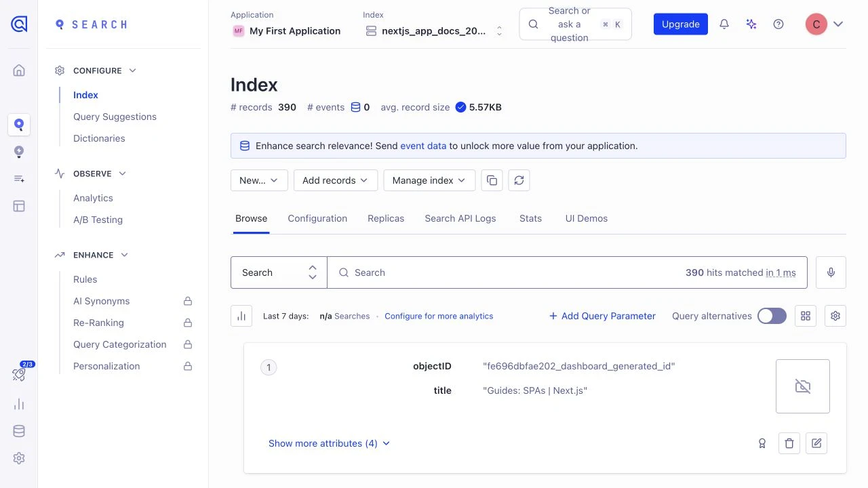Switch to grid display view icon
The image size is (868, 488).
[806, 316]
